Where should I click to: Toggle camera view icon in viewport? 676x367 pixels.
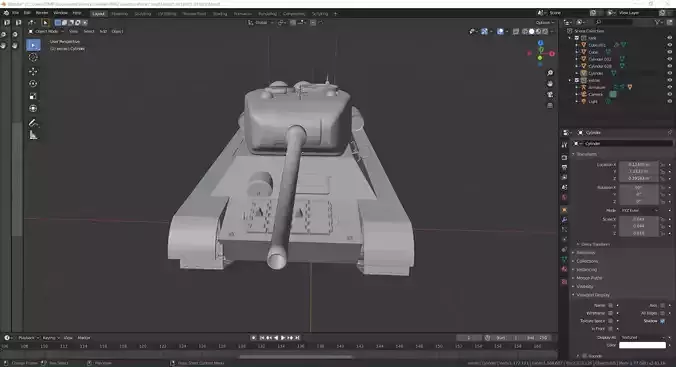550,94
